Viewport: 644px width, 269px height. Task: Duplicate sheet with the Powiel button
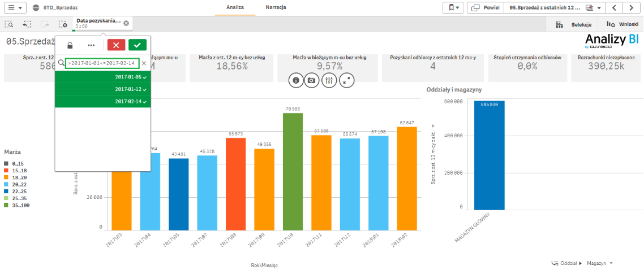486,8
